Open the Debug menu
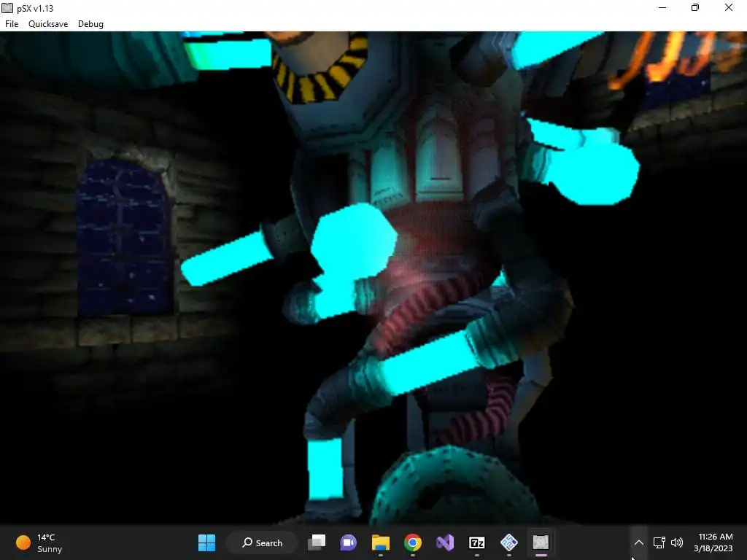Viewport: 747px width, 560px height. pos(90,24)
